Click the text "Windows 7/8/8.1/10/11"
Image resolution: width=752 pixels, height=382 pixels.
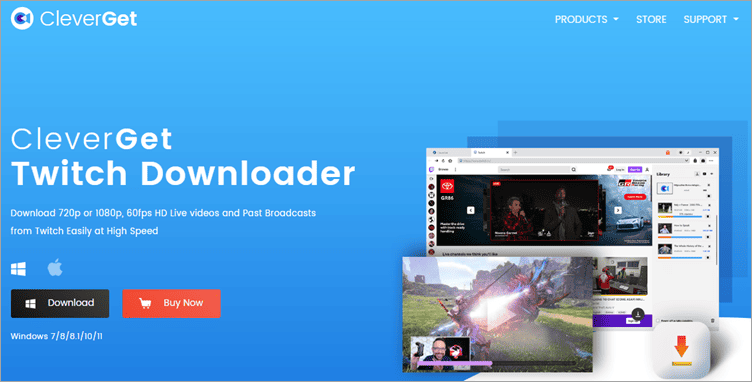(57, 336)
